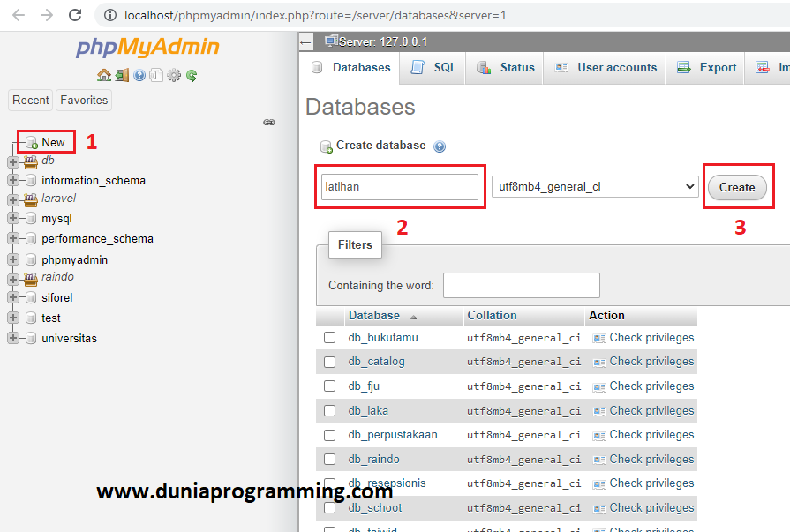Click privileges icon for db_laka row
Screen dimensions: 790x532
tap(599, 411)
